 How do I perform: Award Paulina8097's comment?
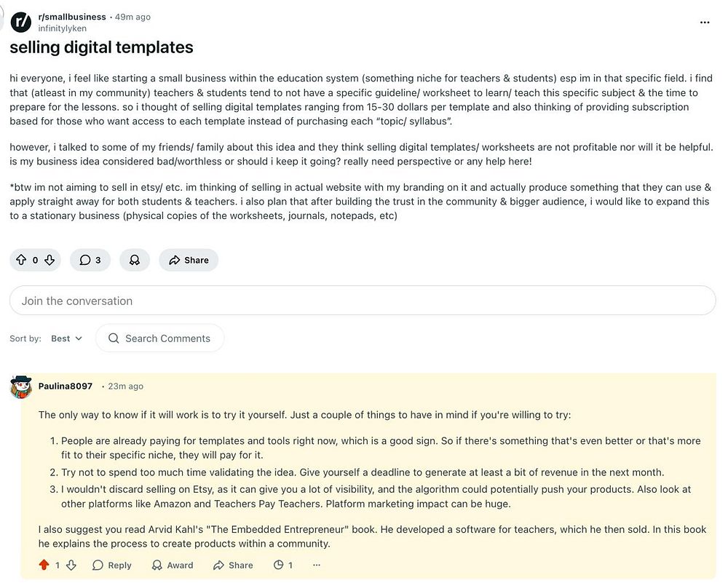coord(173,565)
